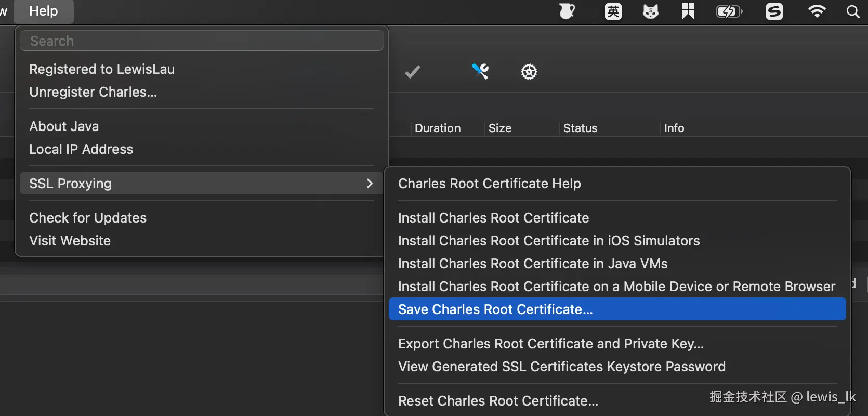The width and height of the screenshot is (868, 416).
Task: Sort by the Info column header
Action: [674, 128]
